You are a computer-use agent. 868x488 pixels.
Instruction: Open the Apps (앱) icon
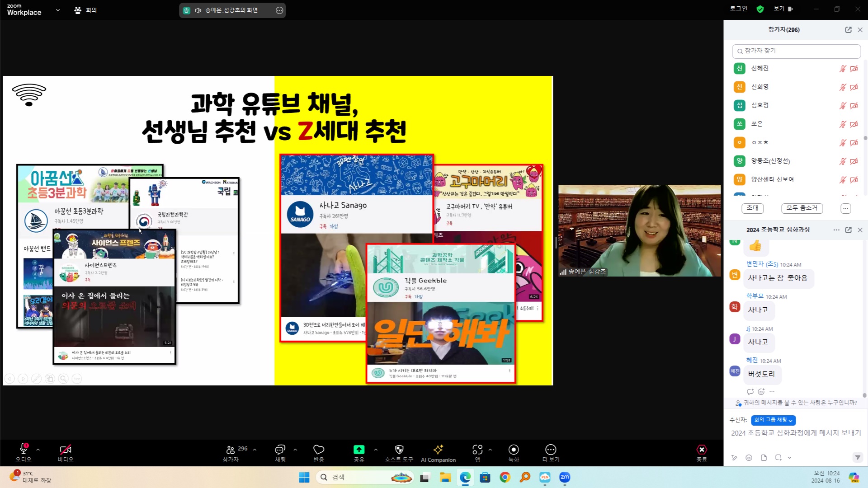pos(477,450)
